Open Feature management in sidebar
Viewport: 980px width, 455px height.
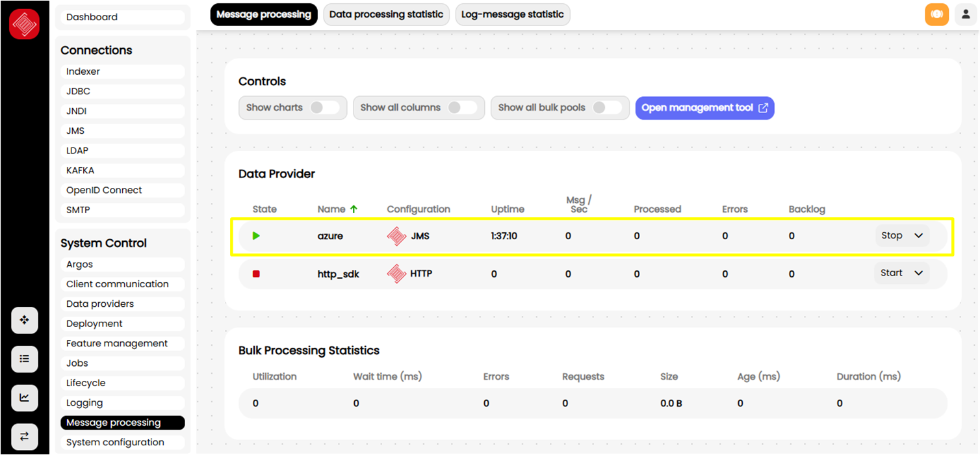pyautogui.click(x=122, y=343)
